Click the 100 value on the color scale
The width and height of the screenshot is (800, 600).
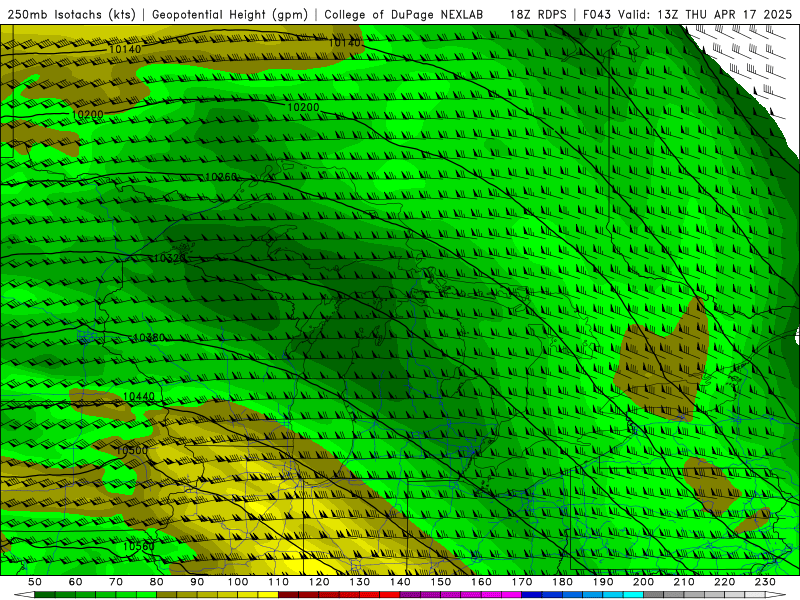238,582
